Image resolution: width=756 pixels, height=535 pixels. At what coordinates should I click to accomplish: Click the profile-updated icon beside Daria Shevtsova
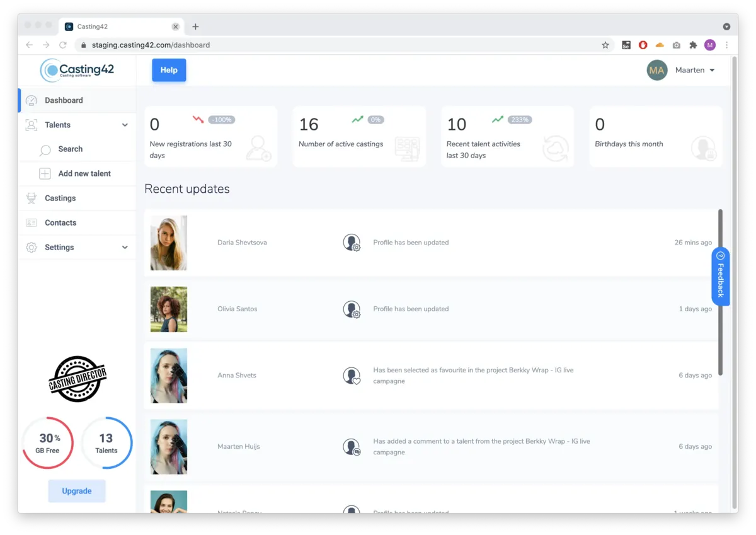(352, 243)
